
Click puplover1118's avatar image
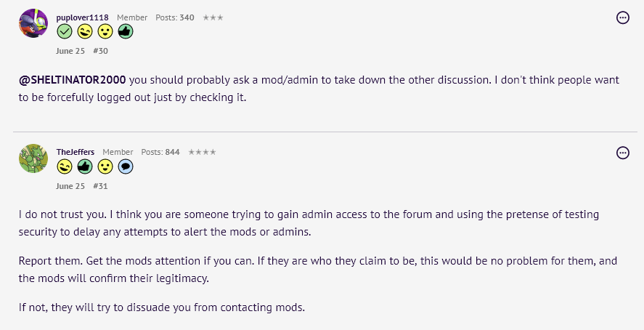pyautogui.click(x=33, y=23)
